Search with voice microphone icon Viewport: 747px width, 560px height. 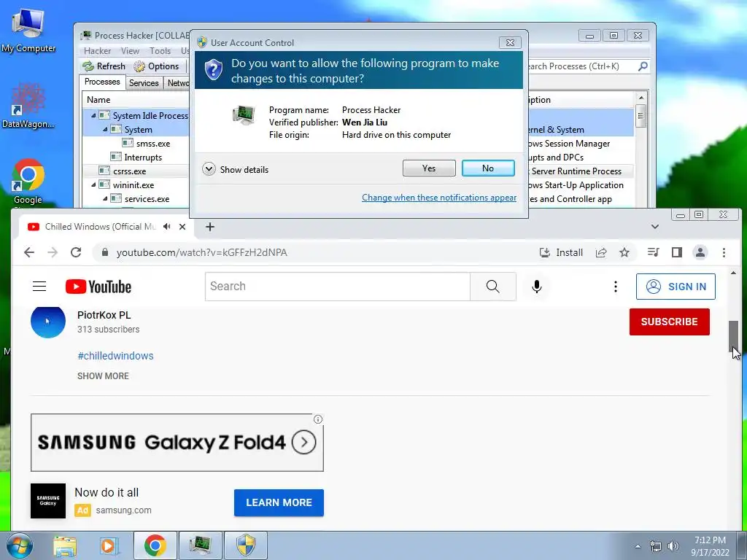click(x=536, y=286)
